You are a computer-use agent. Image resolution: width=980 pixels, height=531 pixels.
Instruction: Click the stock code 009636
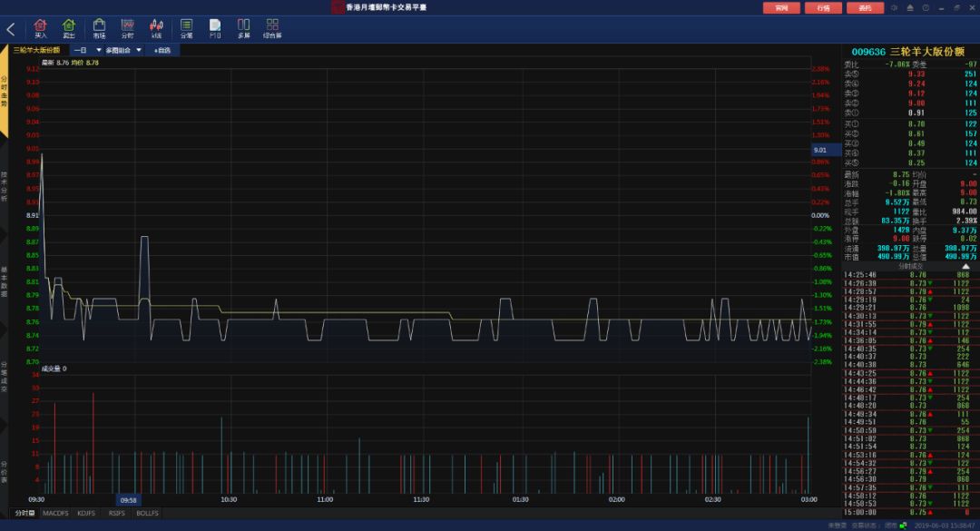868,52
